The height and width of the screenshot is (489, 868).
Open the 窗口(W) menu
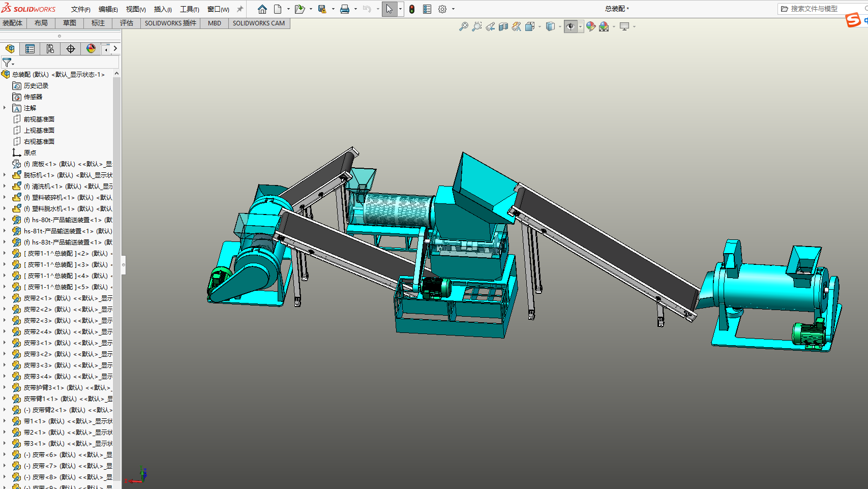[x=218, y=9]
